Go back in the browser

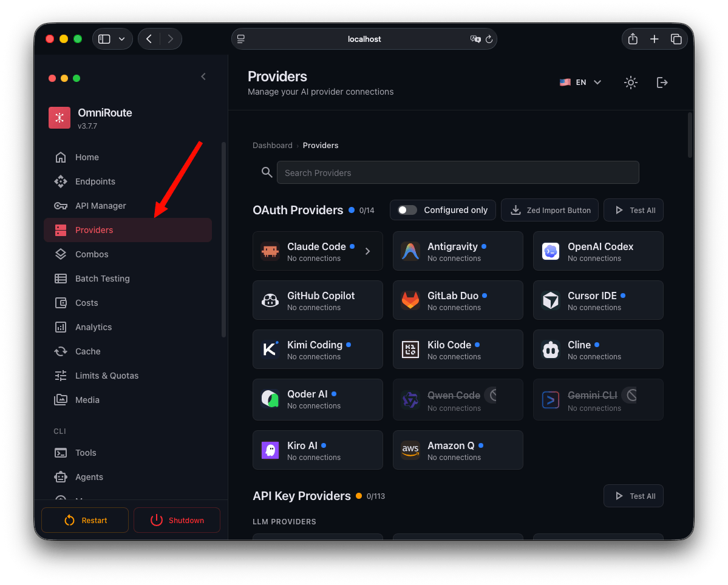[149, 39]
